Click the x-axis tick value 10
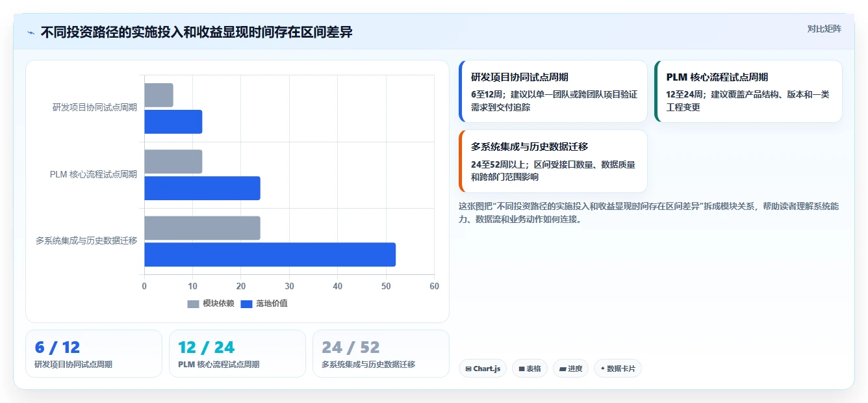This screenshot has width=868, height=403. pyautogui.click(x=192, y=286)
